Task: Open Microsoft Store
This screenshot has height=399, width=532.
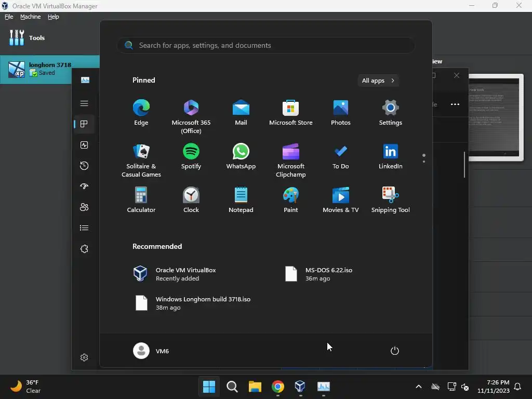Action: (x=291, y=113)
